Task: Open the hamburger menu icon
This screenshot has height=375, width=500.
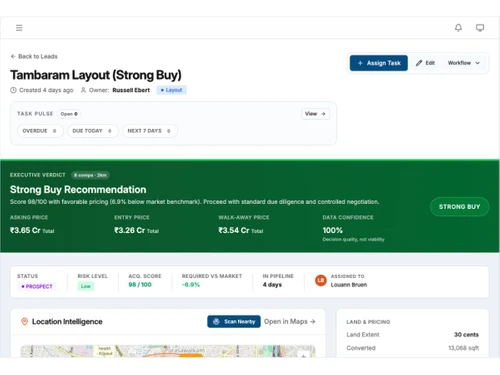Action: (19, 28)
